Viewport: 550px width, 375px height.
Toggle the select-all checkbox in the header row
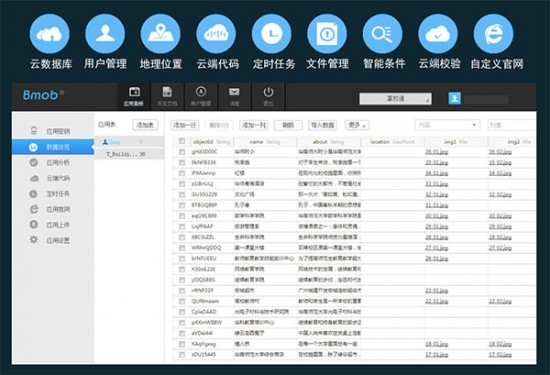[x=182, y=141]
